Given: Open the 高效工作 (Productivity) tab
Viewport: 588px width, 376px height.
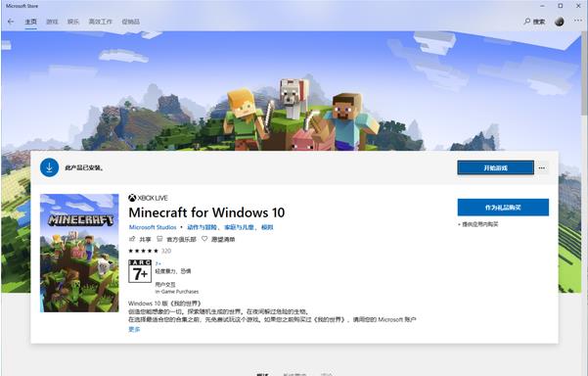Looking at the screenshot, I should tap(100, 22).
